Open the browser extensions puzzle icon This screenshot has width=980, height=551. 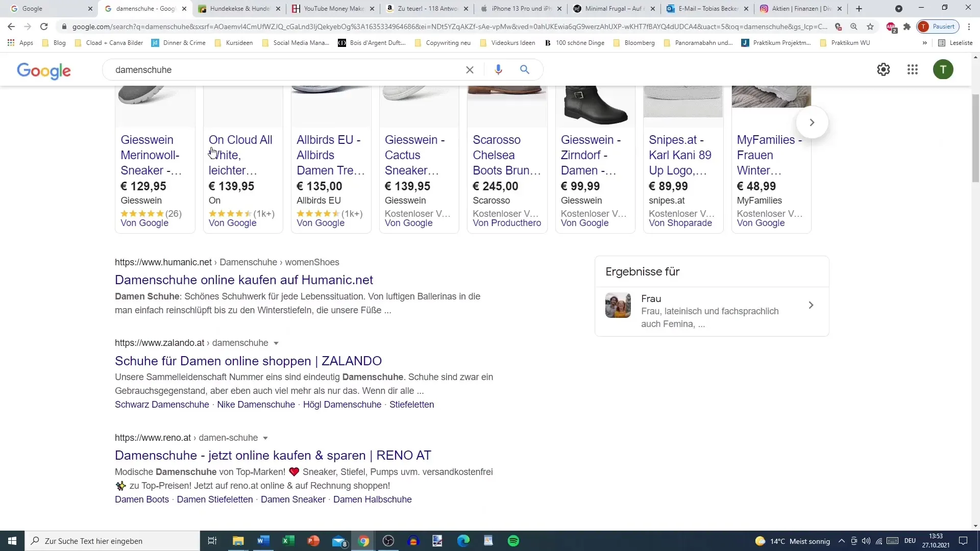coord(907,27)
